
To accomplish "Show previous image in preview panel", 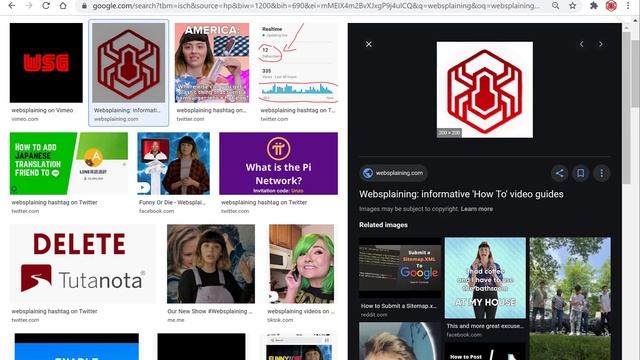I will 582,44.
